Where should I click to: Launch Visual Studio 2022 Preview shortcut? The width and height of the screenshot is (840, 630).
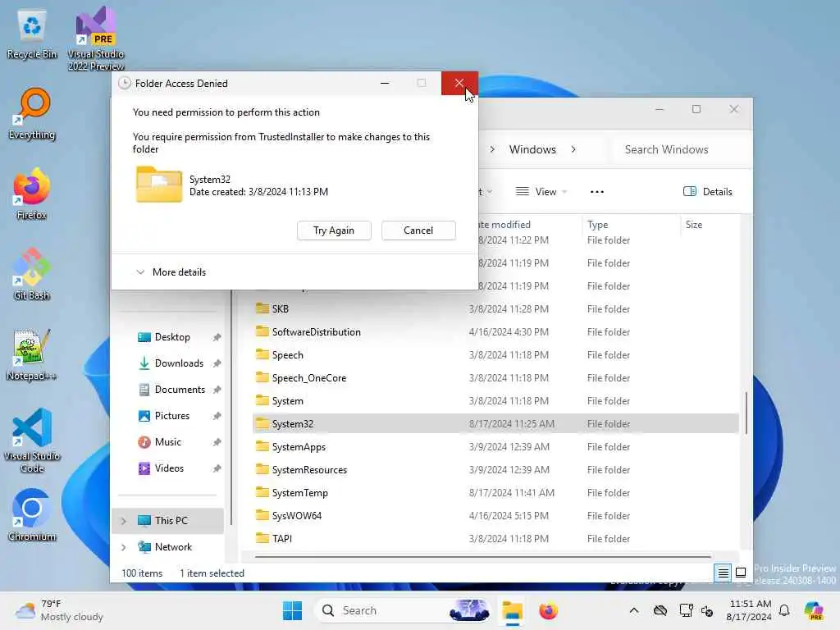tap(96, 39)
